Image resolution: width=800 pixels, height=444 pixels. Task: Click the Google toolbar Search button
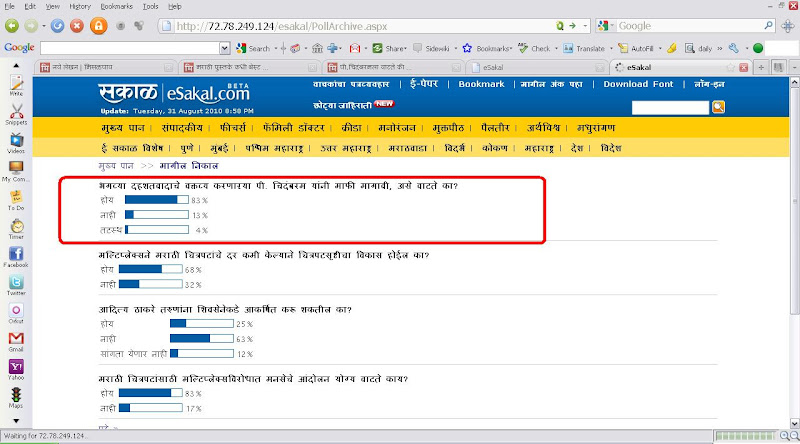[253, 48]
